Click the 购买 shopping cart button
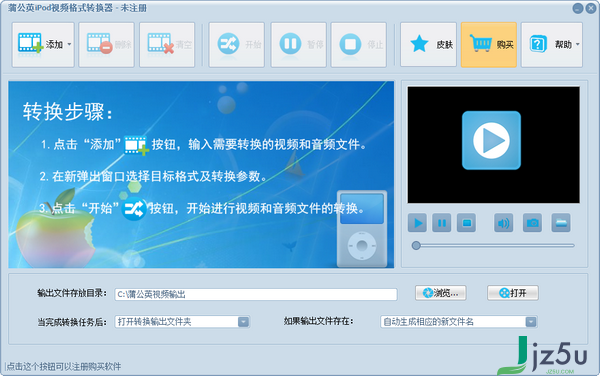The height and width of the screenshot is (376, 600). pyautogui.click(x=489, y=45)
